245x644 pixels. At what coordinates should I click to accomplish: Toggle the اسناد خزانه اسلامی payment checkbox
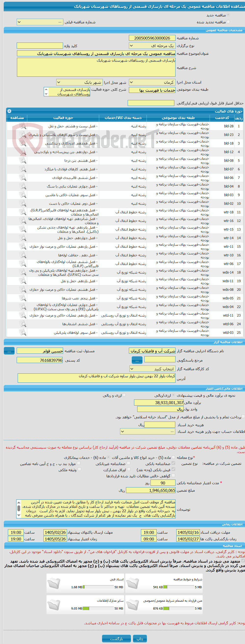point(243,416)
